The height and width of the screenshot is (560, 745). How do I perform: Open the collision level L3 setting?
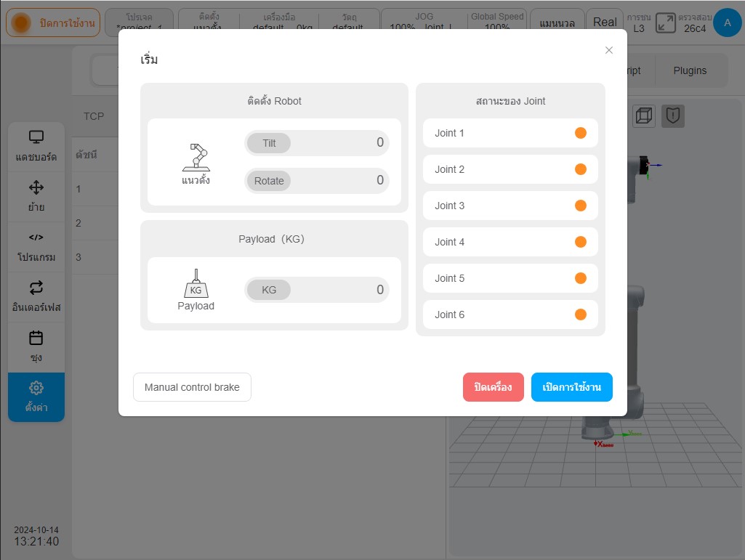[639, 23]
